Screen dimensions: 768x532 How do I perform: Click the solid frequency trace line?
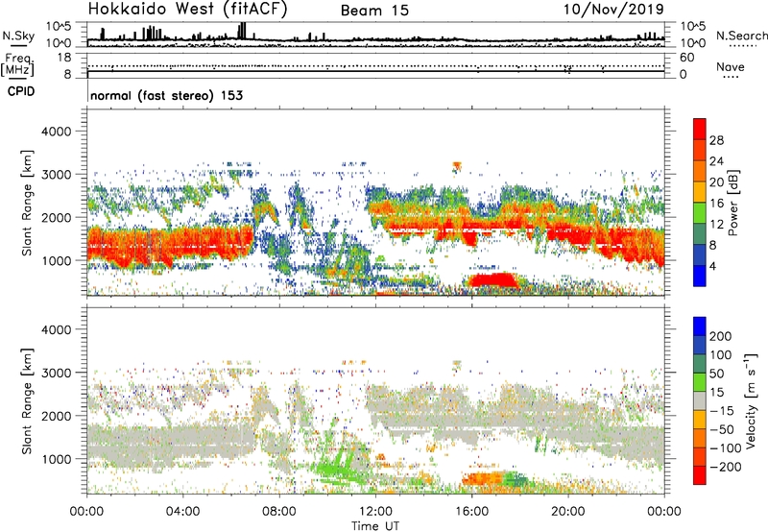pyautogui.click(x=376, y=71)
